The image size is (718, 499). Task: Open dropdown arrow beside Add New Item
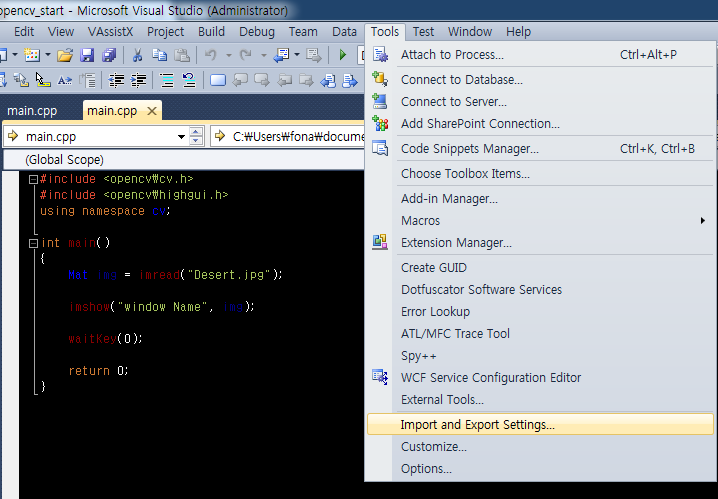click(48, 55)
